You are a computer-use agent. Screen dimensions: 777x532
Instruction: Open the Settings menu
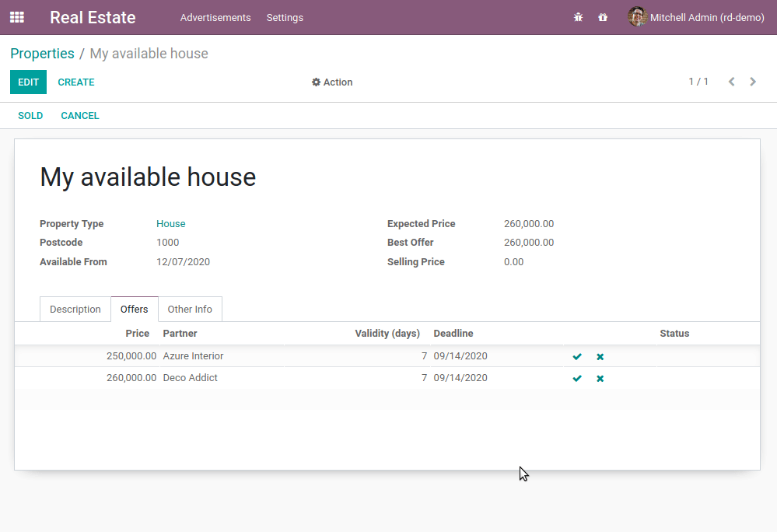coord(285,17)
